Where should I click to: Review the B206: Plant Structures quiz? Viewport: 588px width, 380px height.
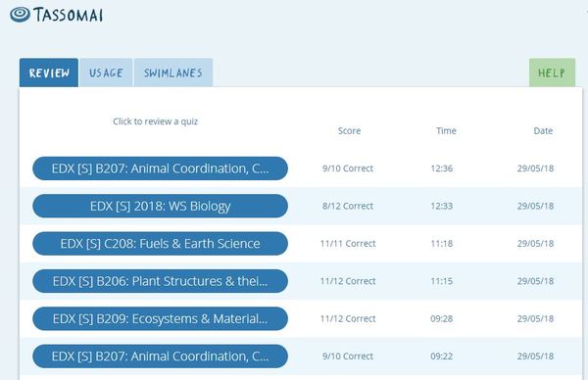(160, 281)
